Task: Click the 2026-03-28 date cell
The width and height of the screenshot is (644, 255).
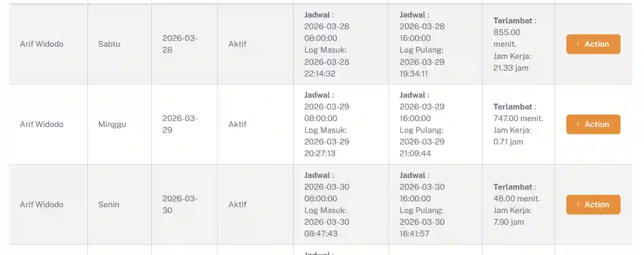Action: click(180, 44)
